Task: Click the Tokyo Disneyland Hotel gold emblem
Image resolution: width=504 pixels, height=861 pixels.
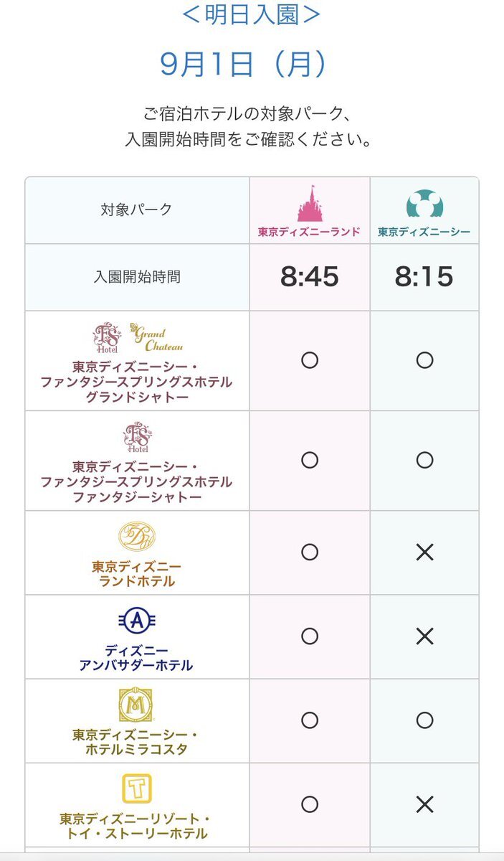Action: click(136, 538)
